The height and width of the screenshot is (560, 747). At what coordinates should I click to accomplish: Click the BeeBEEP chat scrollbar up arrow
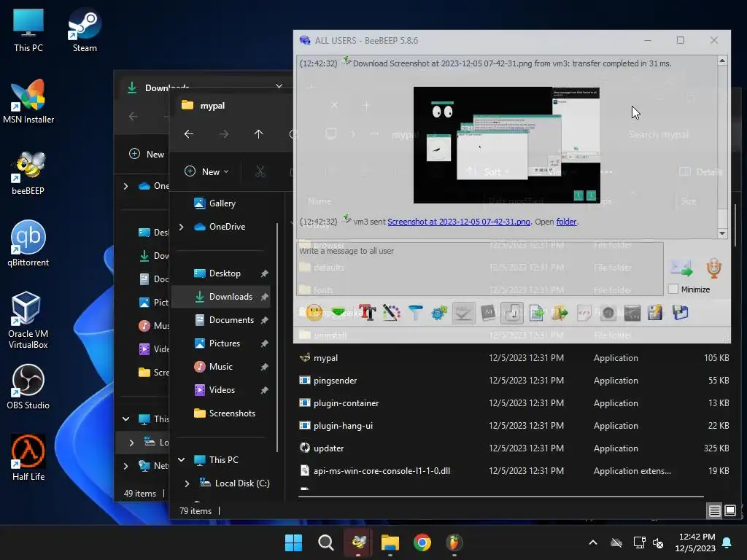click(722, 61)
